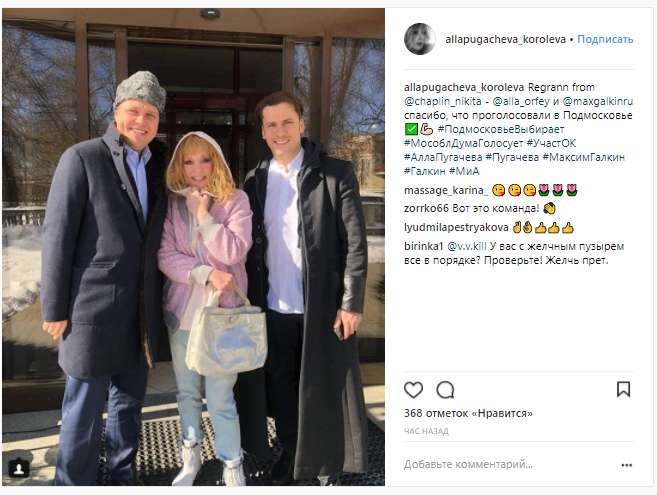Open #МаксимГалкин hashtag

[x=583, y=157]
